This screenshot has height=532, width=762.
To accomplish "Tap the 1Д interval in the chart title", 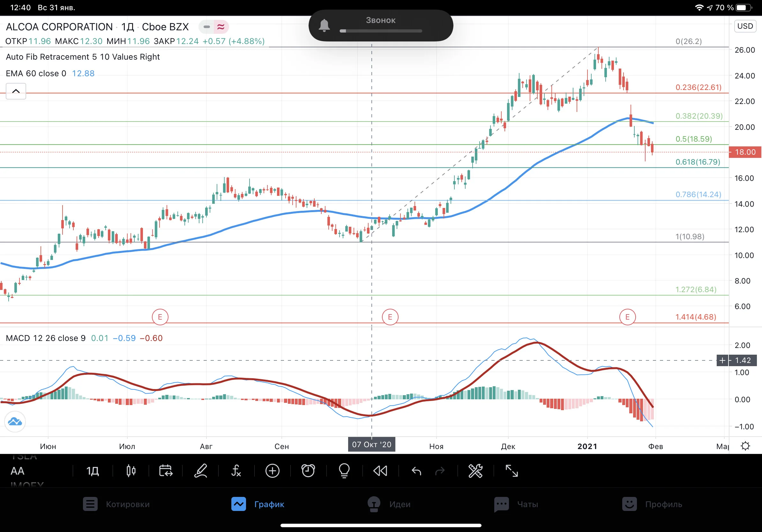I will pos(127,26).
